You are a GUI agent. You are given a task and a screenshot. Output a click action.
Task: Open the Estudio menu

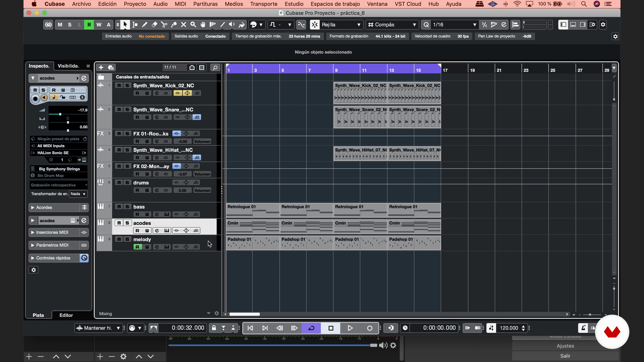[294, 4]
